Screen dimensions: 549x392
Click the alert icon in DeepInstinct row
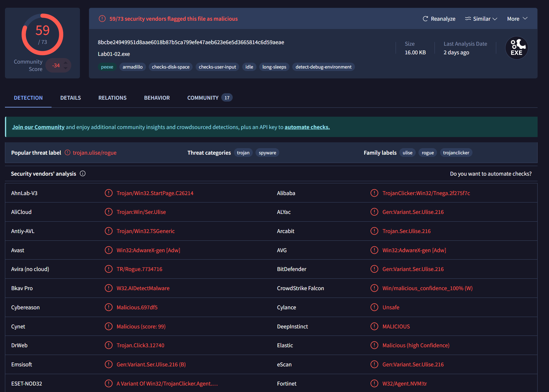pos(374,326)
